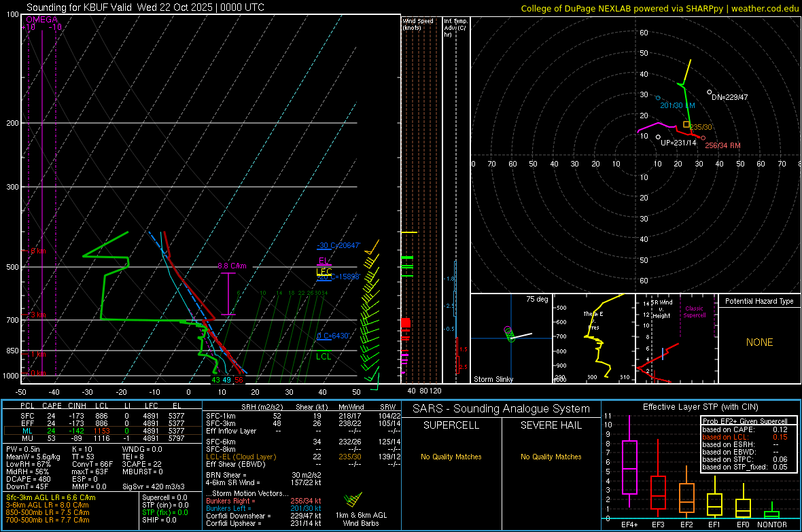802x532 pixels.
Task: Select the highlighted ML parcel row
Action: point(103,431)
